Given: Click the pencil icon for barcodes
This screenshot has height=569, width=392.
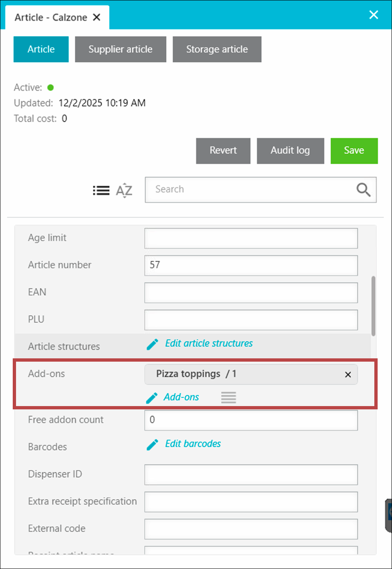Looking at the screenshot, I should point(152,445).
